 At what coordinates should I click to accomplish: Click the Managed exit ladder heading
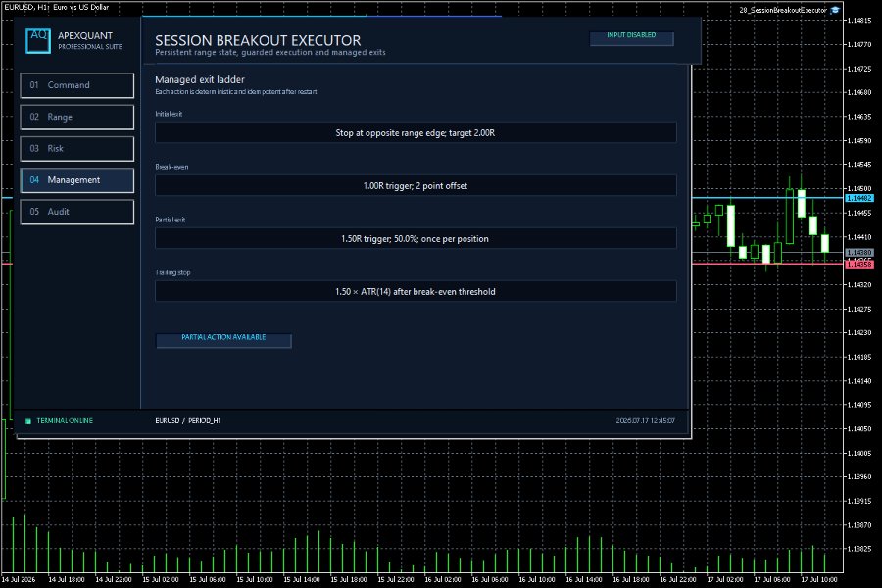click(x=200, y=80)
